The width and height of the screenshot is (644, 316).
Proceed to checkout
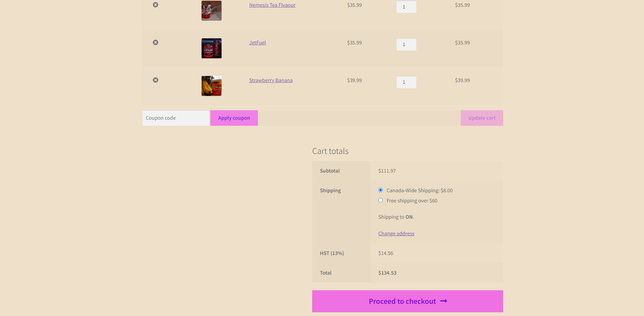402,301
